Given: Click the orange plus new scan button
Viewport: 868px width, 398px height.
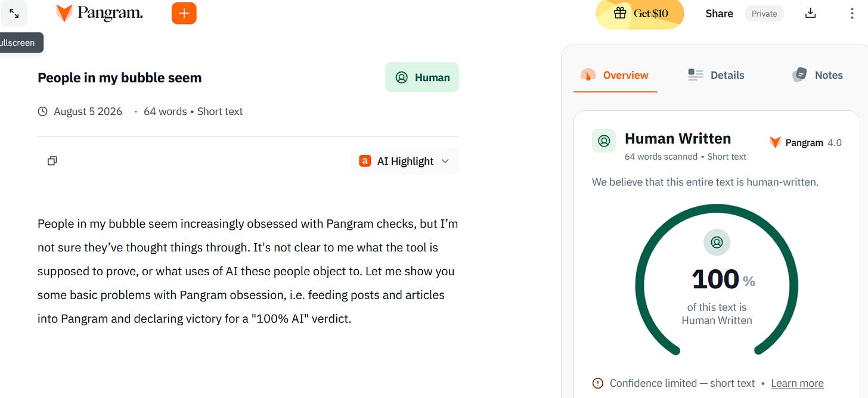Looking at the screenshot, I should tap(184, 13).
